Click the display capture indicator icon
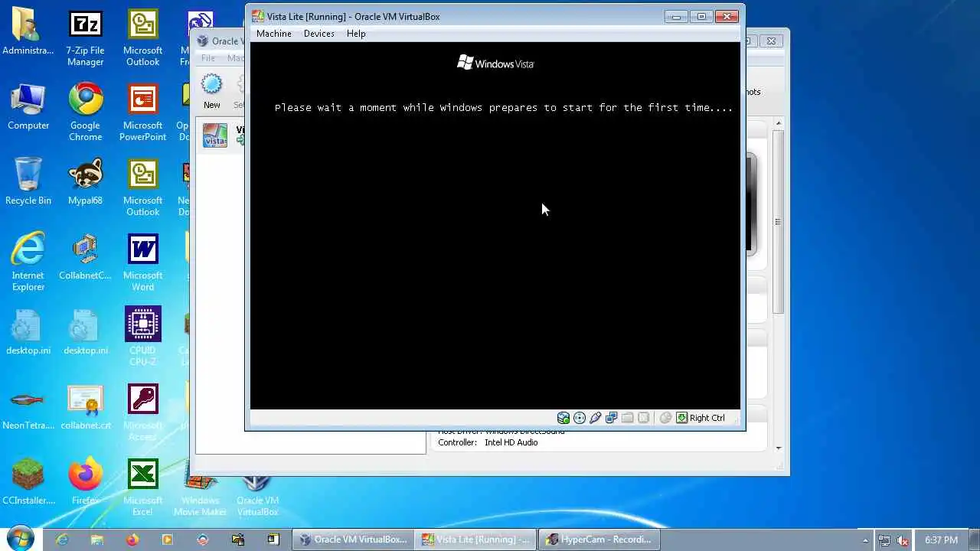 [644, 418]
